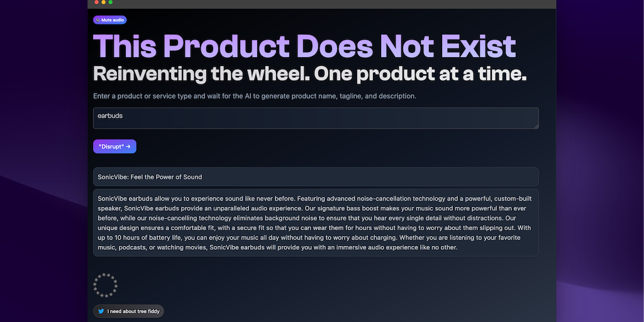644x322 pixels.
Task: Click inside the SonicVibe description text box
Action: pos(316,223)
